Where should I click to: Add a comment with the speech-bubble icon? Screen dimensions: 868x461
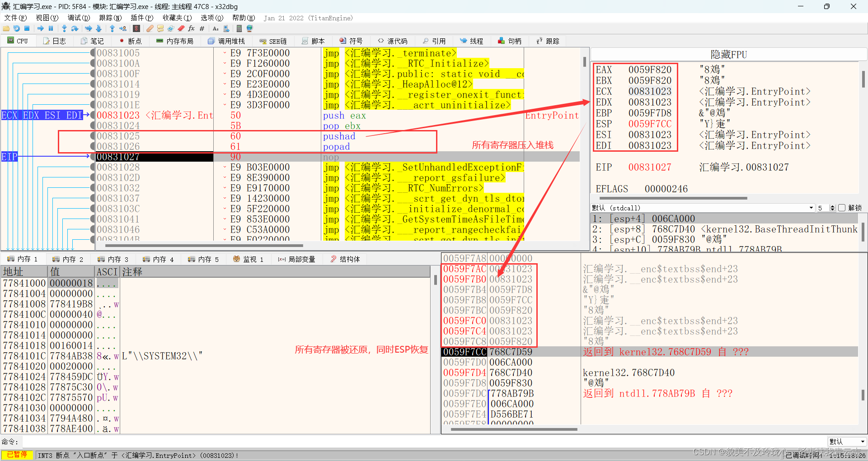pyautogui.click(x=160, y=28)
